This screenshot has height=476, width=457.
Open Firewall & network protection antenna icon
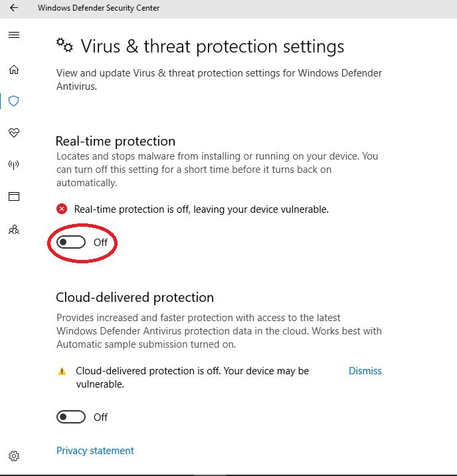click(14, 165)
